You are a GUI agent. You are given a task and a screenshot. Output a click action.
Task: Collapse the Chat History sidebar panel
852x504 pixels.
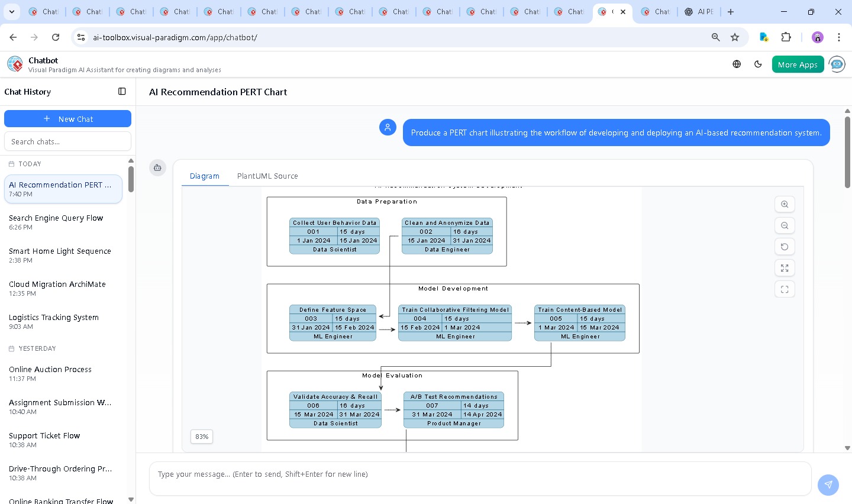pos(122,91)
